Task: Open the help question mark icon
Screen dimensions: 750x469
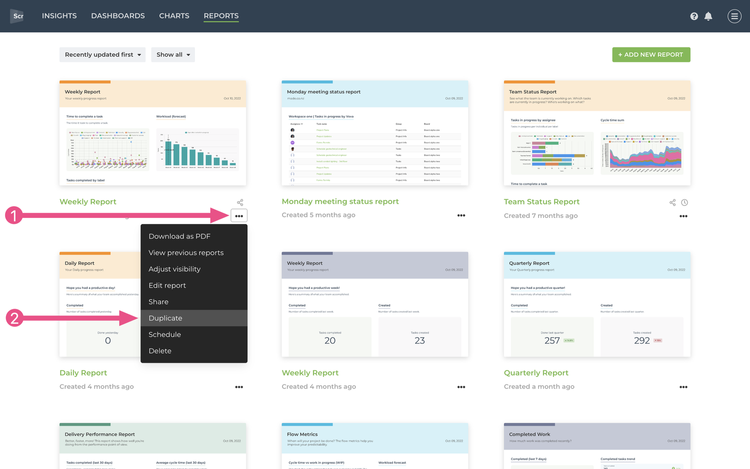Action: tap(694, 16)
